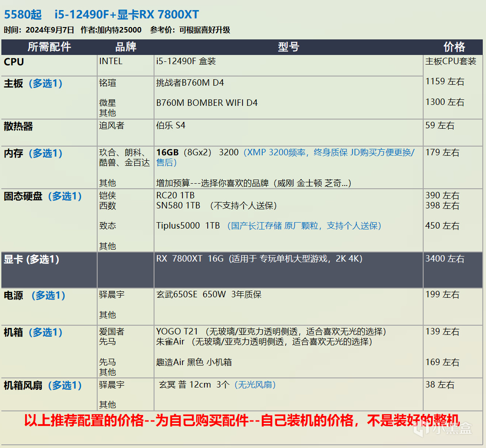The height and width of the screenshot is (448, 486).
Task: Click the '16GB (8Gx2) 3200' memory spec
Action: click(198, 153)
